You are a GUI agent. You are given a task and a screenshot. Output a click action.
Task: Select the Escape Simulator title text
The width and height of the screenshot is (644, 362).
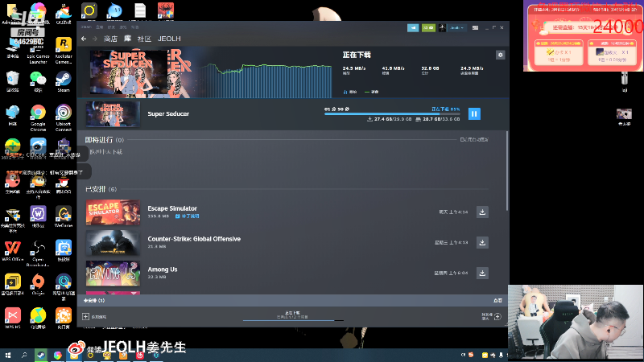point(172,208)
